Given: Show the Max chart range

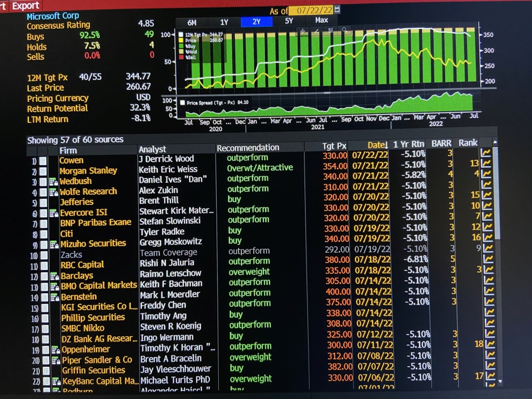Looking at the screenshot, I should tap(321, 20).
